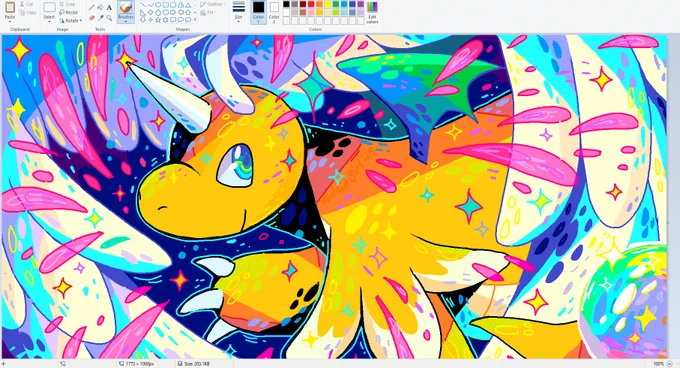This screenshot has height=368, width=680.
Task: Open the Resize dialog
Action: coord(69,12)
